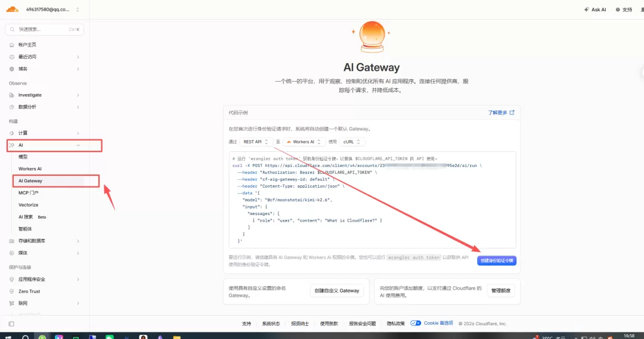Click the taskbar clock showing 16:58
Screen dimensions: 644x339
[629, 335]
